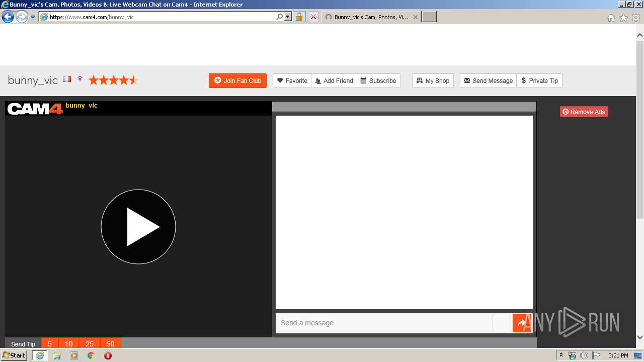
Task: Click the Join Fan Club button
Action: [x=237, y=80]
